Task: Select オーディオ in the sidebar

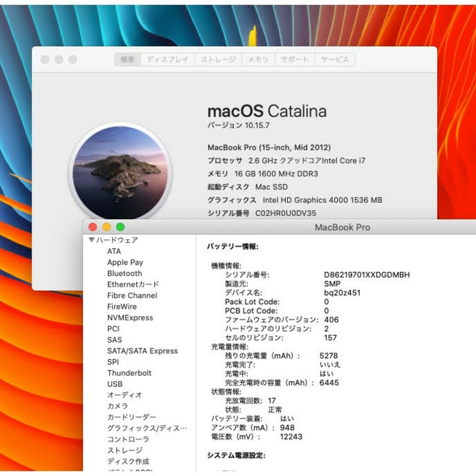Action: [x=124, y=395]
